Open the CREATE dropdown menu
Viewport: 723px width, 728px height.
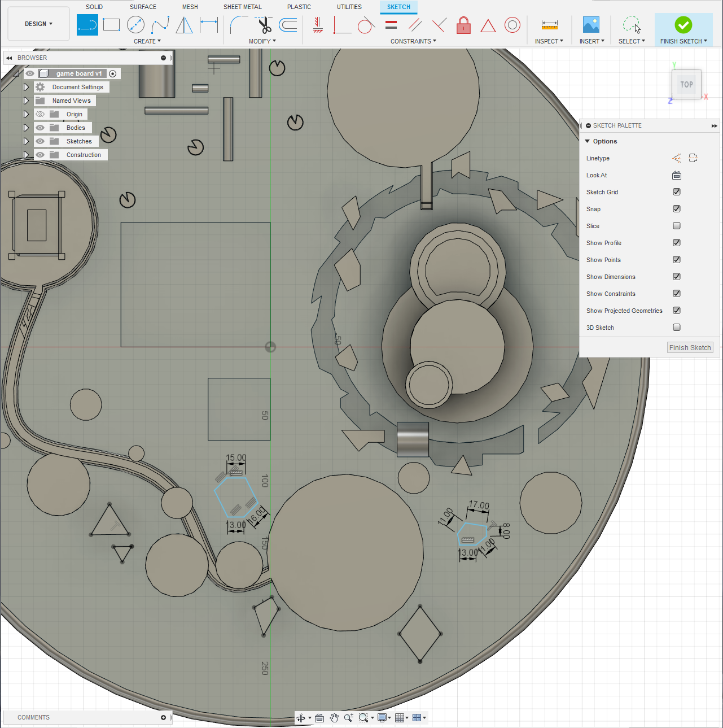(x=147, y=41)
